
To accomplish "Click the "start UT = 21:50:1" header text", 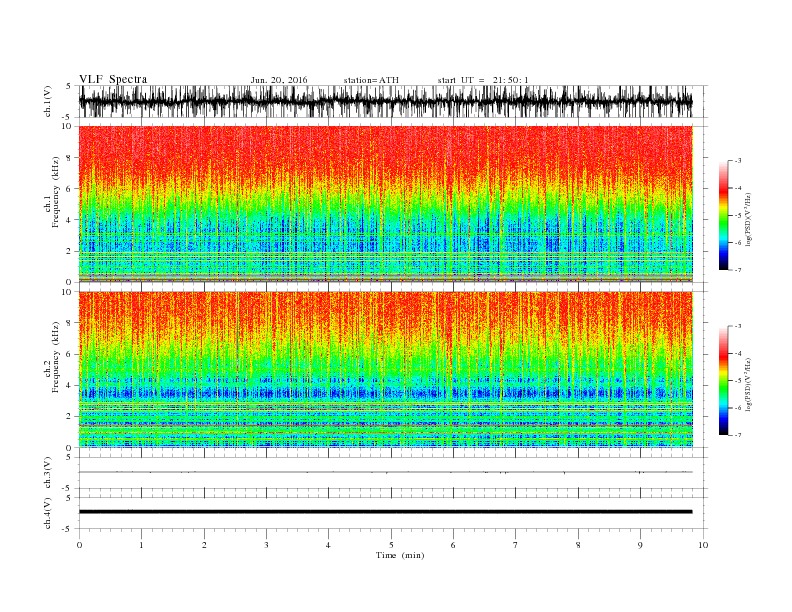I will tap(483, 80).
